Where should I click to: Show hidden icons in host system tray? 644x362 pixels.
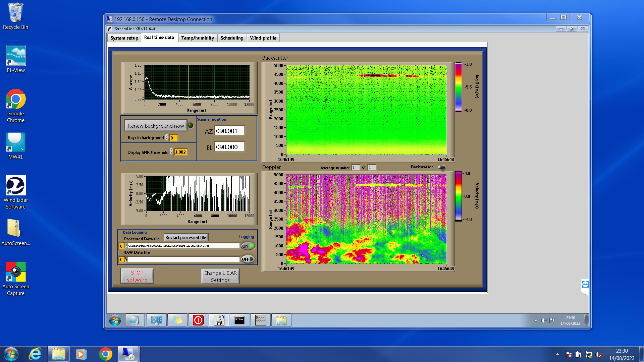pyautogui.click(x=557, y=354)
